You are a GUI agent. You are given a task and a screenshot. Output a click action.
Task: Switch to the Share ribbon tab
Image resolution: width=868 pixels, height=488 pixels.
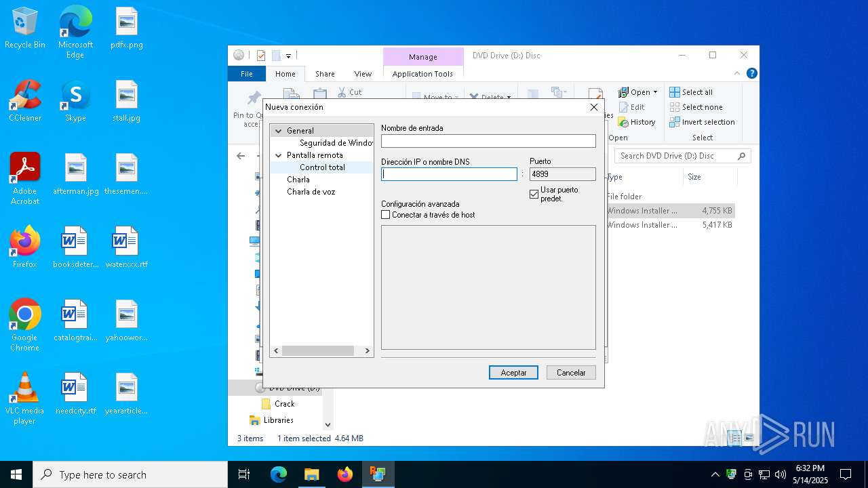coord(325,74)
